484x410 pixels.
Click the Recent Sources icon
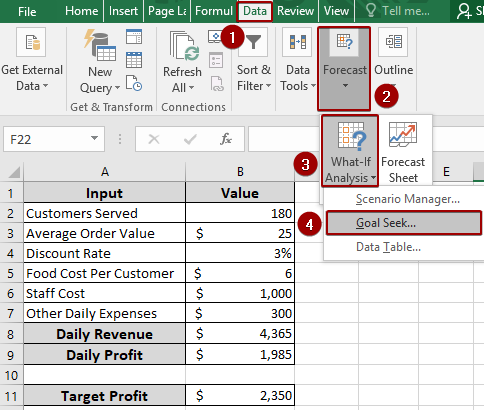pyautogui.click(x=134, y=83)
